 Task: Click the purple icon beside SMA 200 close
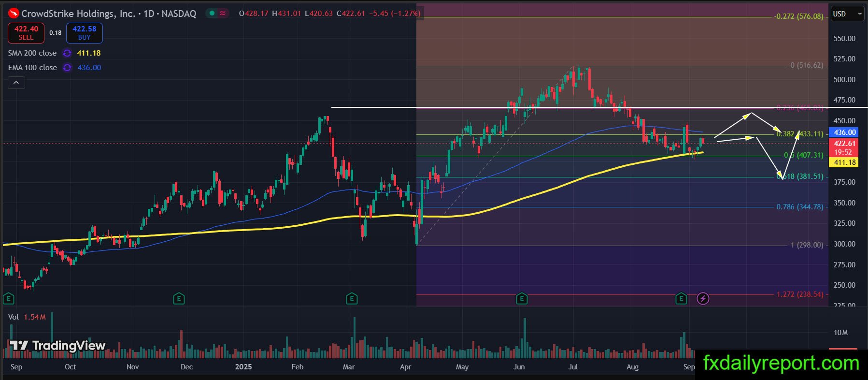(67, 53)
